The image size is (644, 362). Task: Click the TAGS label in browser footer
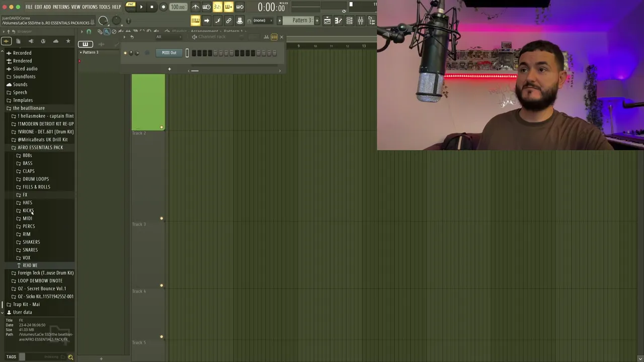pyautogui.click(x=11, y=357)
